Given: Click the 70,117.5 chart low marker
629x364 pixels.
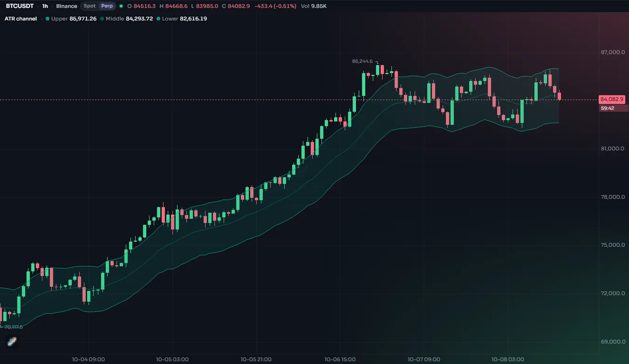Looking at the screenshot, I should (x=14, y=327).
